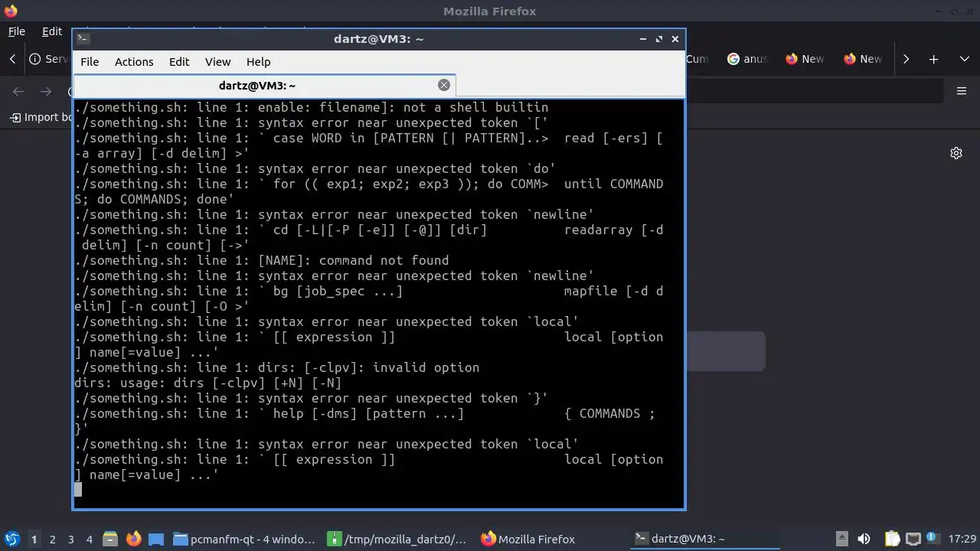The width and height of the screenshot is (980, 551).
Task: Expand the Firefox list all tabs dropdown
Action: [965, 59]
